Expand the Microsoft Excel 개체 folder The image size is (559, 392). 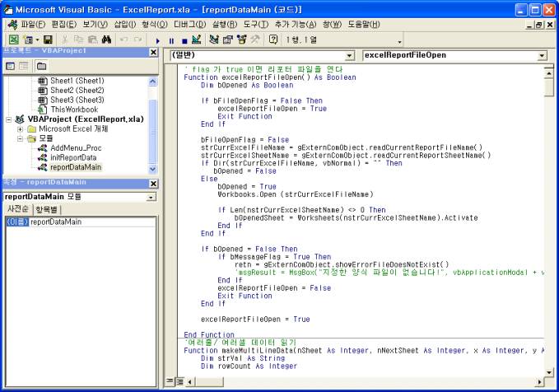click(x=20, y=129)
